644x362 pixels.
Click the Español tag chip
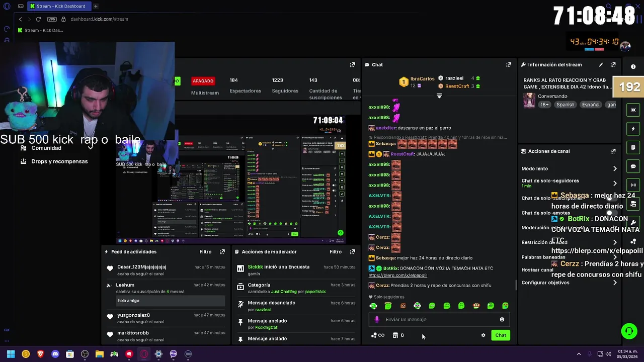coord(591,105)
